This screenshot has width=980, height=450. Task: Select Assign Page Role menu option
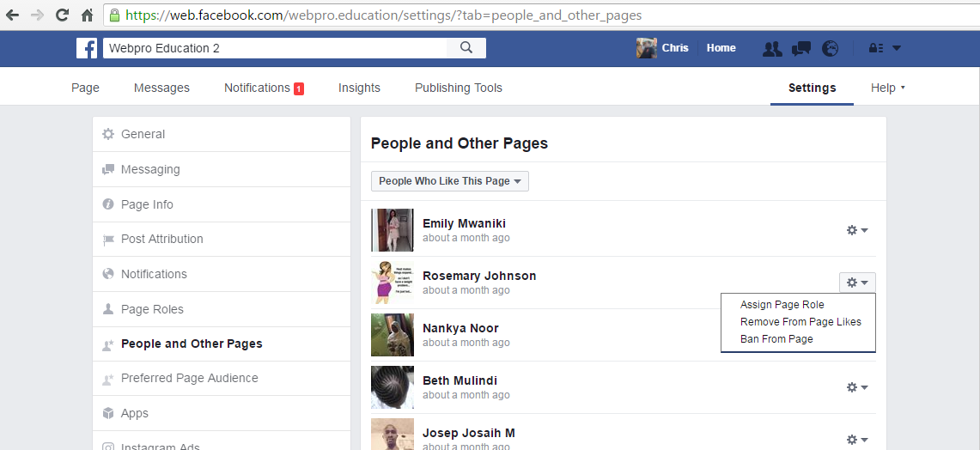pos(782,305)
